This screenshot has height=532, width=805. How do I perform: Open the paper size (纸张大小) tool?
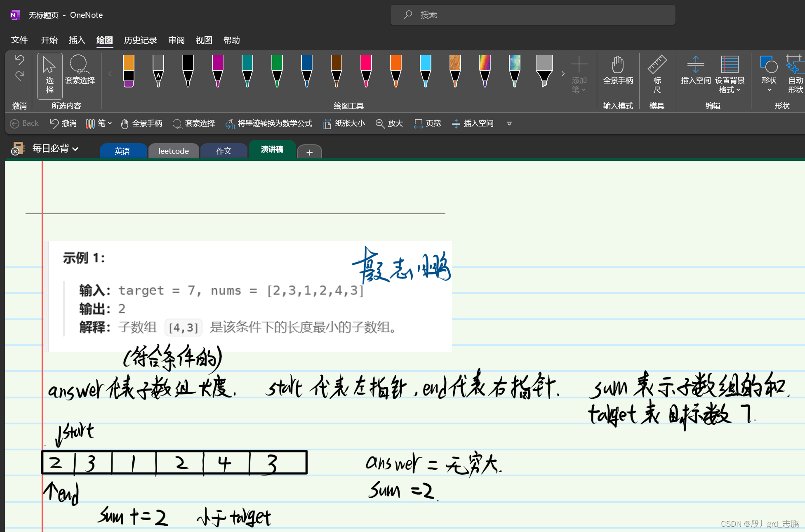[344, 124]
